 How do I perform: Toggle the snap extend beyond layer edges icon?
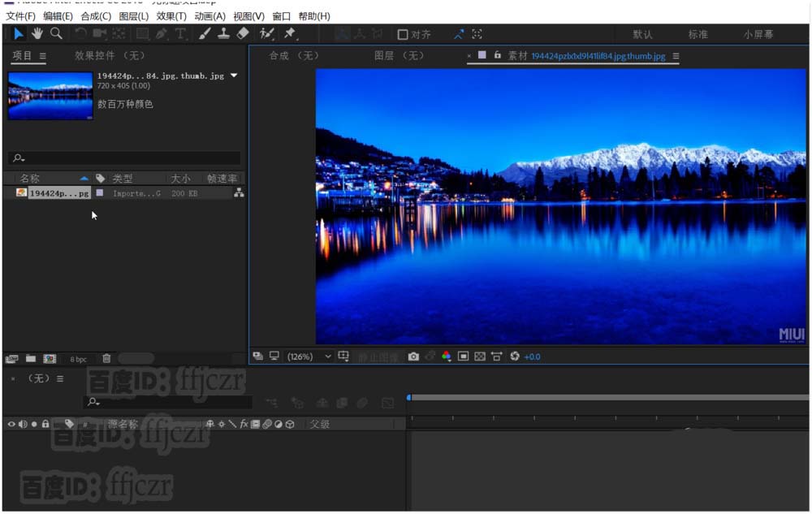pyautogui.click(x=477, y=34)
